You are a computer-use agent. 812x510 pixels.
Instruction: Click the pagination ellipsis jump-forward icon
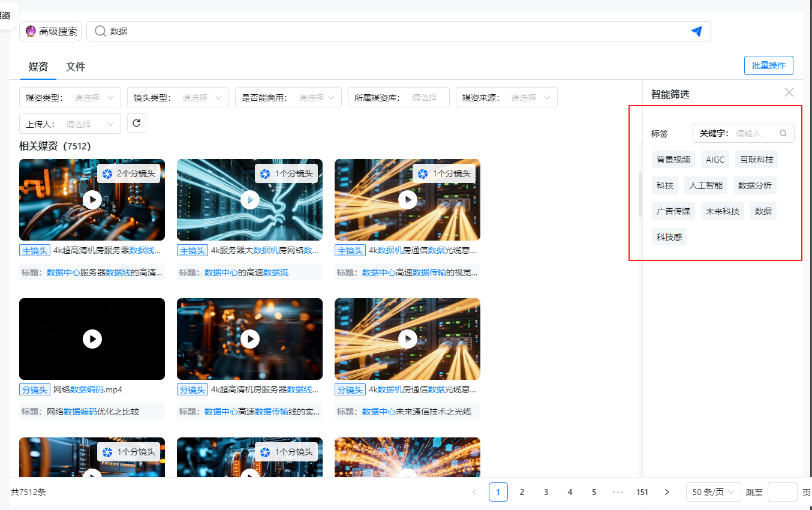(x=618, y=492)
